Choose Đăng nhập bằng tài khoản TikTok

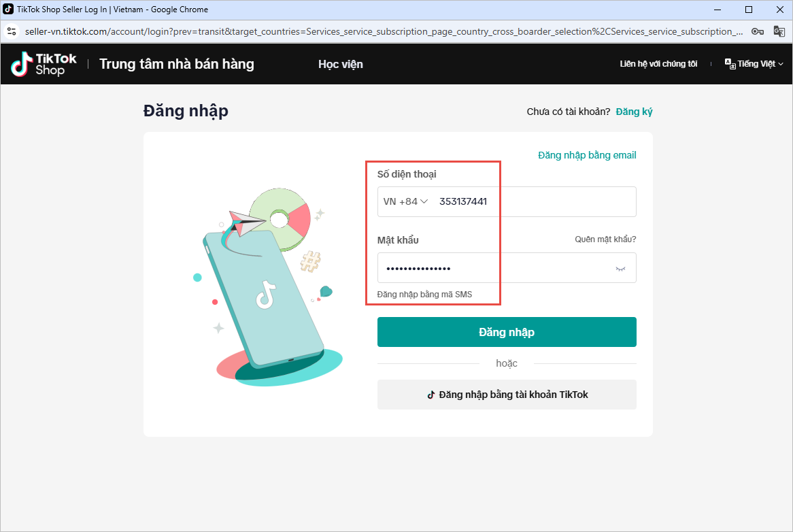click(507, 395)
